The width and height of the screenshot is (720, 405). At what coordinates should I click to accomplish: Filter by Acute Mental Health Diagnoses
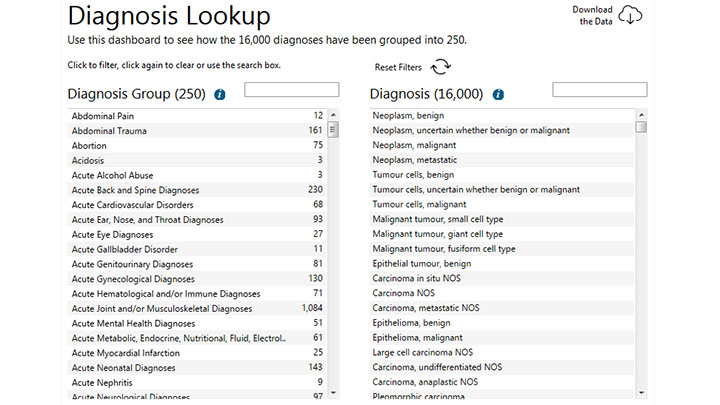pos(197,323)
